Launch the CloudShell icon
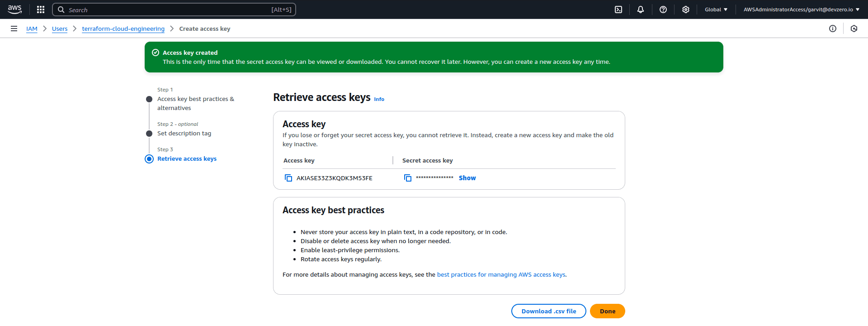The height and width of the screenshot is (326, 868). [618, 10]
